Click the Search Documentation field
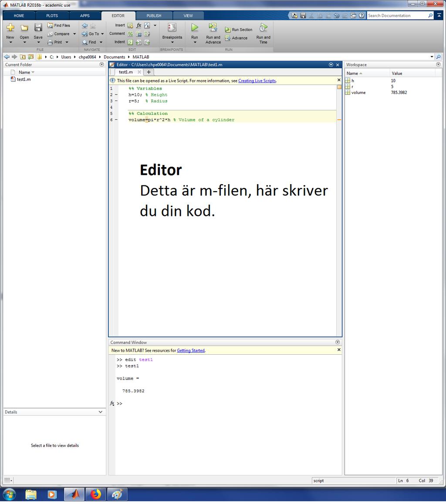Screen dimensions: 446x504 tap(398, 15)
